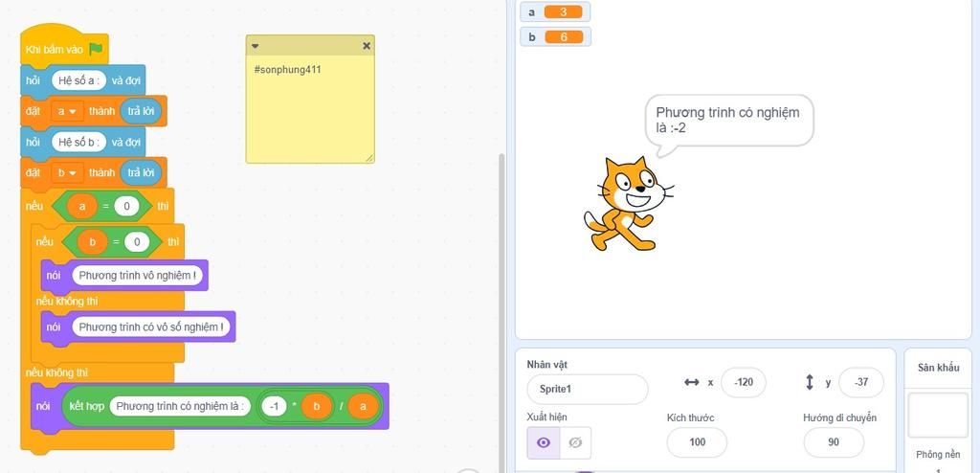
Task: Click the -1 value in multiply block
Action: click(274, 407)
